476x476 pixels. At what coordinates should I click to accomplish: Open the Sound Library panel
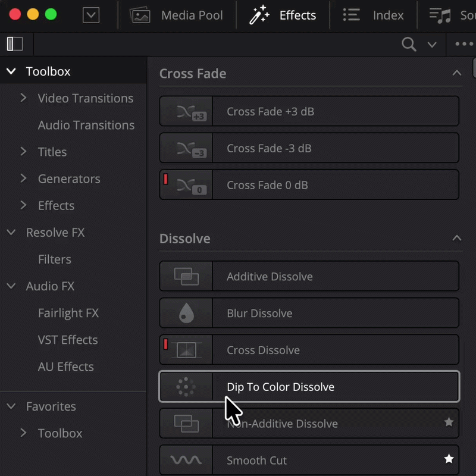pos(452,15)
